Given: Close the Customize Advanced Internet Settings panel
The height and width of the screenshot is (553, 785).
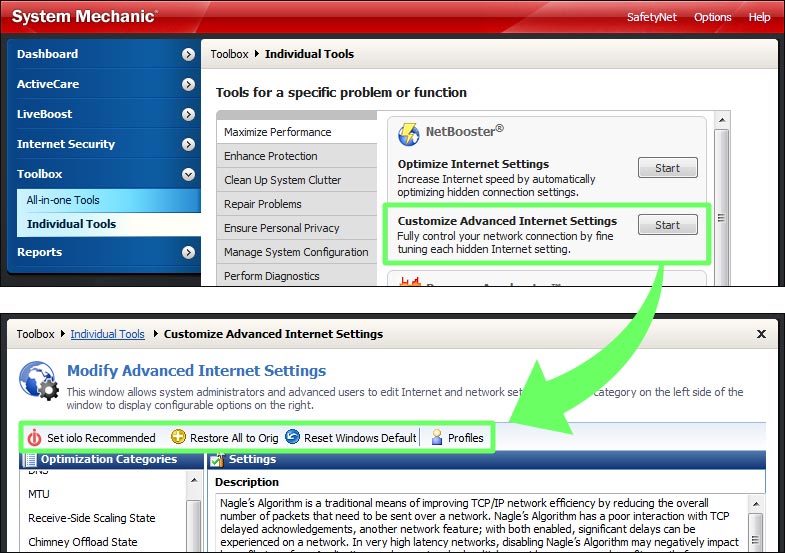Looking at the screenshot, I should tap(761, 334).
